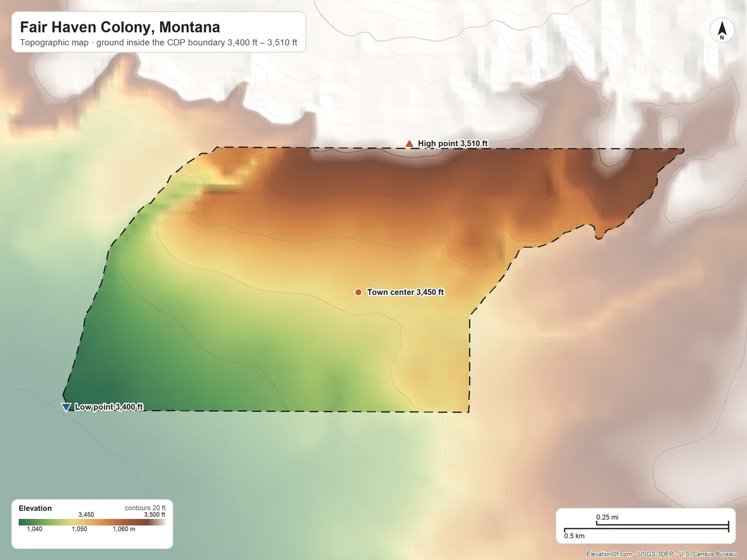747x560 pixels.
Task: Click the 'Fair Haven Colony, Montana' title
Action: click(120, 27)
